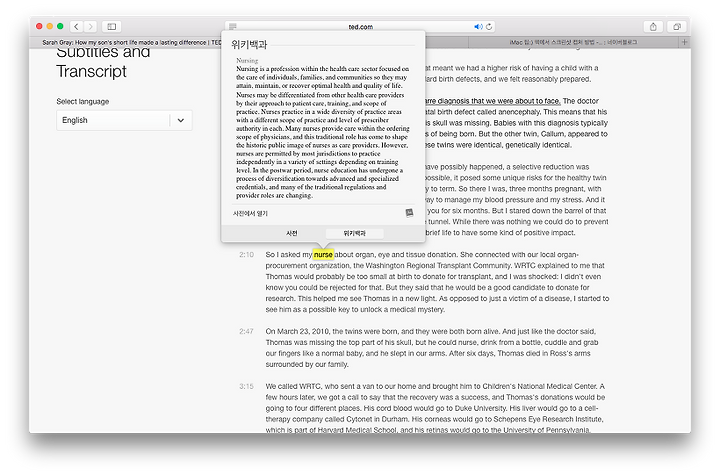
Task: Click paragraph starting We called WRTC
Action: tap(435, 408)
